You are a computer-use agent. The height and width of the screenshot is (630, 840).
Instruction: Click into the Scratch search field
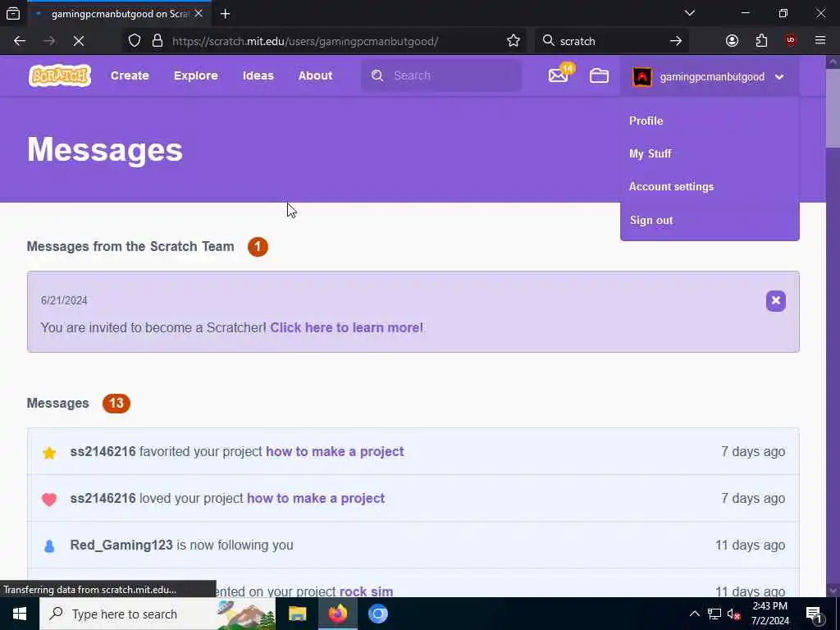click(x=441, y=75)
